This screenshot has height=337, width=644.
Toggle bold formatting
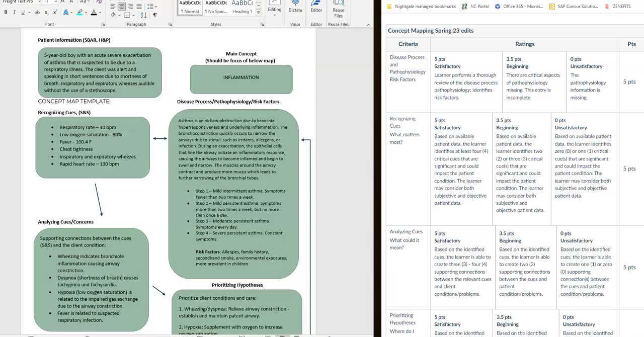point(6,13)
